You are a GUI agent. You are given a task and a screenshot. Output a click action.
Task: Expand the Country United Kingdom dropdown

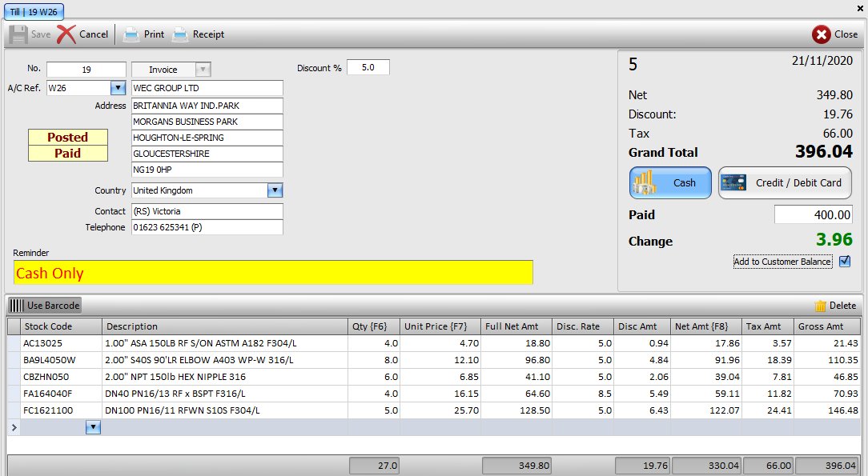tap(275, 190)
